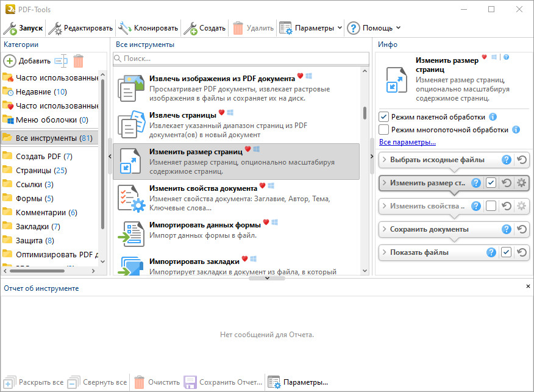This screenshot has height=392, width=534.
Task: Click Редактировать in the top toolbar
Action: 80,28
